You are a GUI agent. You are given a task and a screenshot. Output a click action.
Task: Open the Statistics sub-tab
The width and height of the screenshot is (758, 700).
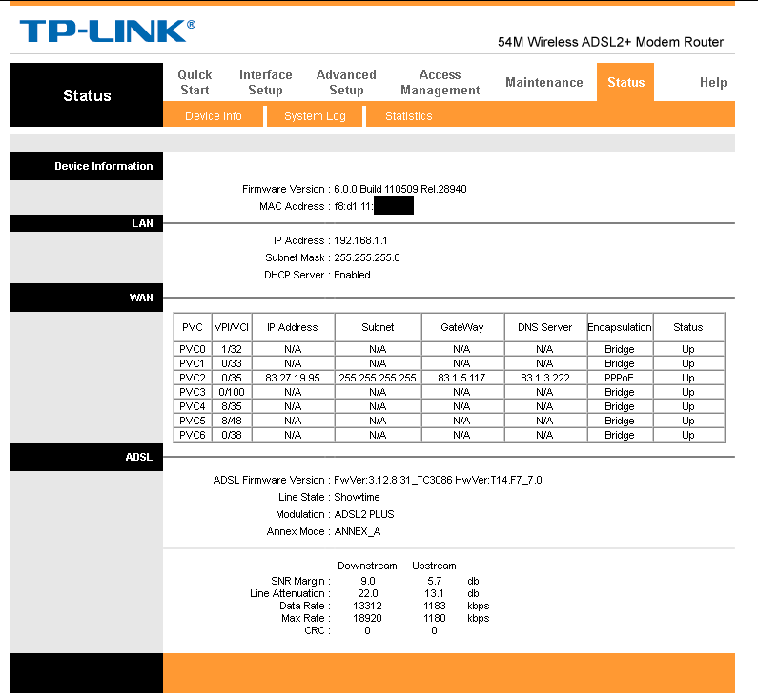[x=408, y=116]
